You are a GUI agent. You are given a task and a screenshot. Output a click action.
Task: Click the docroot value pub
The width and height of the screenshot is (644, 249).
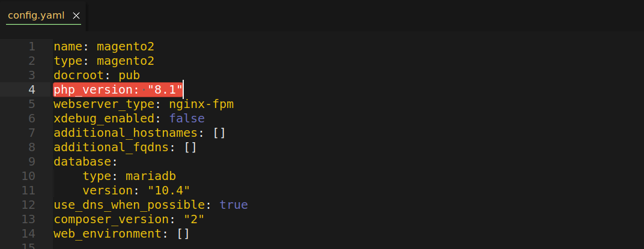click(129, 76)
